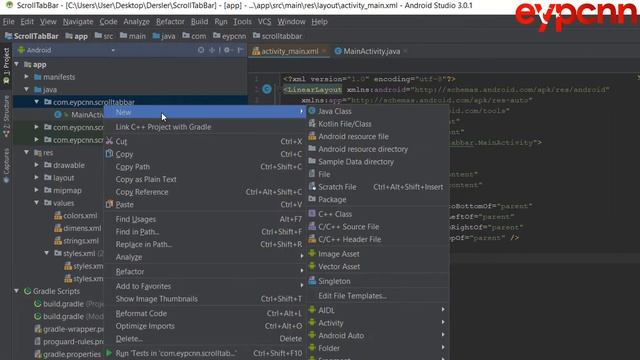Click the hide project panel icon

point(240,50)
